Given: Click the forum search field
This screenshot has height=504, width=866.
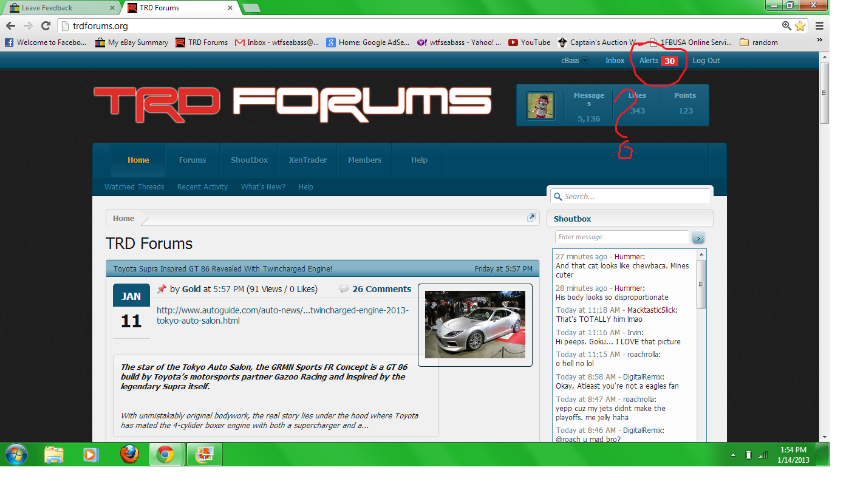Looking at the screenshot, I should point(630,196).
